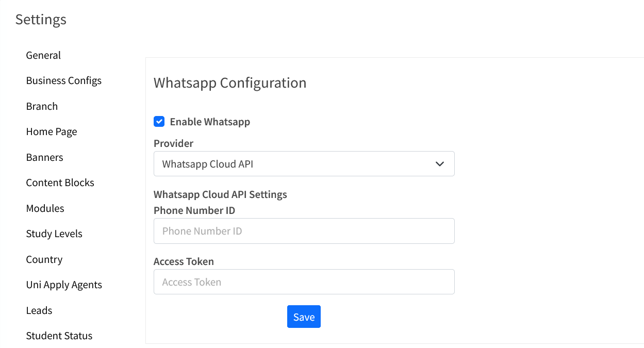
Task: Select Leads in the sidebar
Action: (x=39, y=310)
